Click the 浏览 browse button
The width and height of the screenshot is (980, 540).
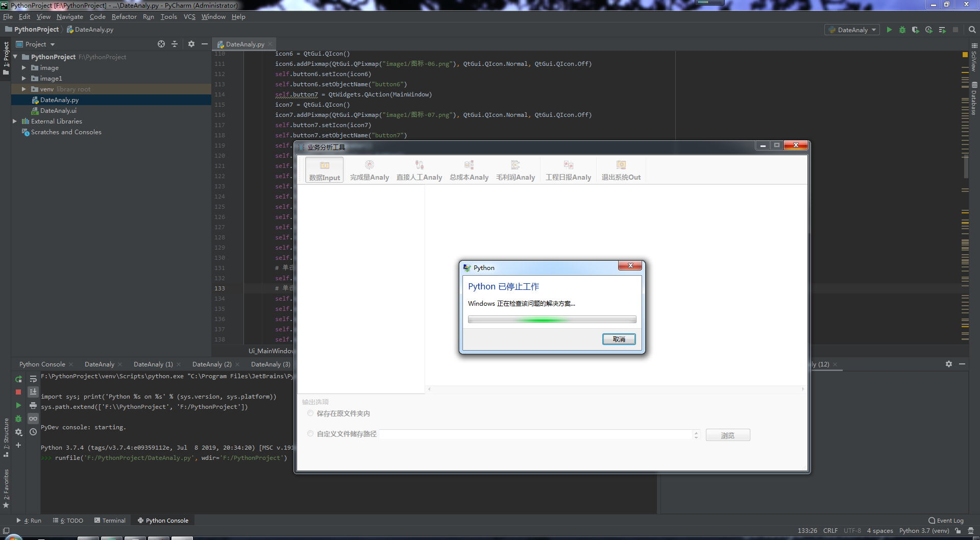728,435
